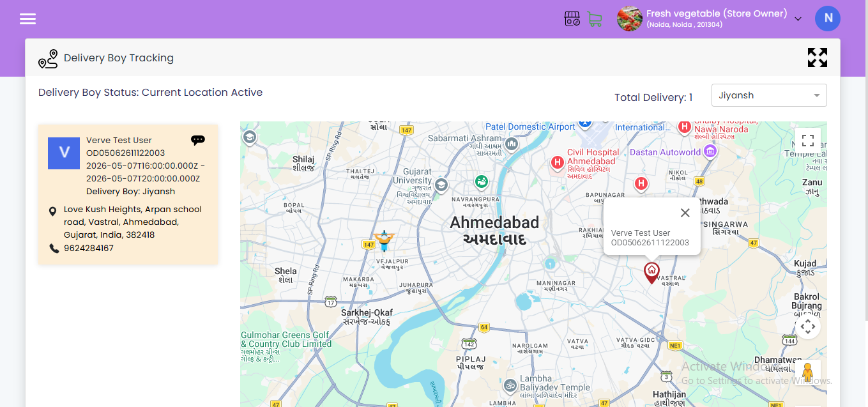Click Lambha Baliyadev Temple marker
This screenshot has height=407, width=868.
point(510,386)
